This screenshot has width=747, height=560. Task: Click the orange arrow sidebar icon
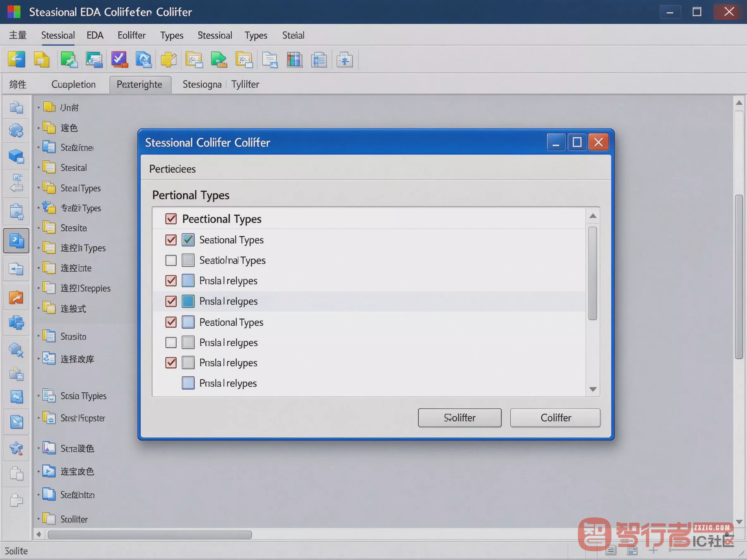[16, 298]
